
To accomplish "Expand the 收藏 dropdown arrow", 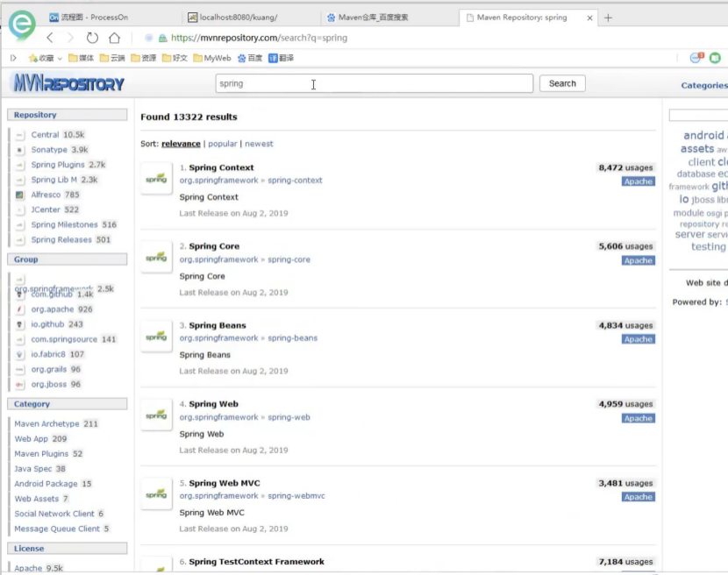I will [60, 59].
